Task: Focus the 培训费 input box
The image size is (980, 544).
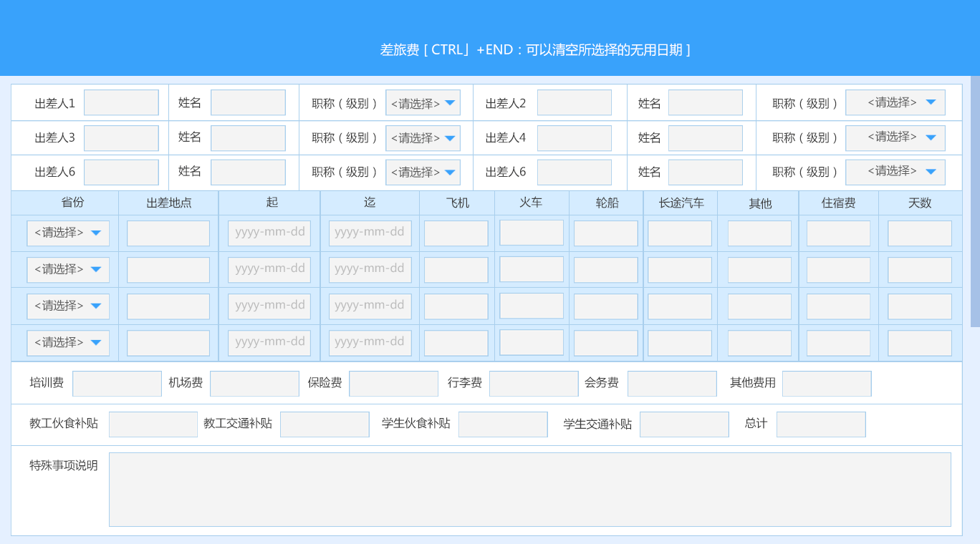Action: (x=117, y=384)
